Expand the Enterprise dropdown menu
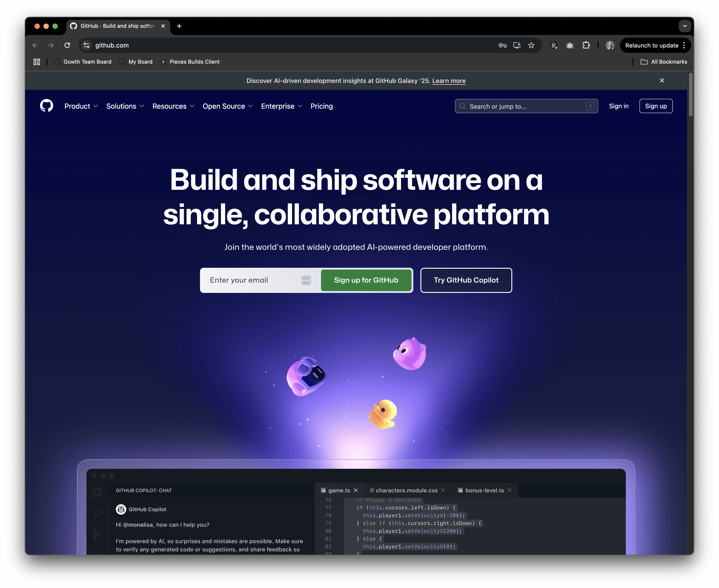The height and width of the screenshot is (588, 719). pos(282,106)
